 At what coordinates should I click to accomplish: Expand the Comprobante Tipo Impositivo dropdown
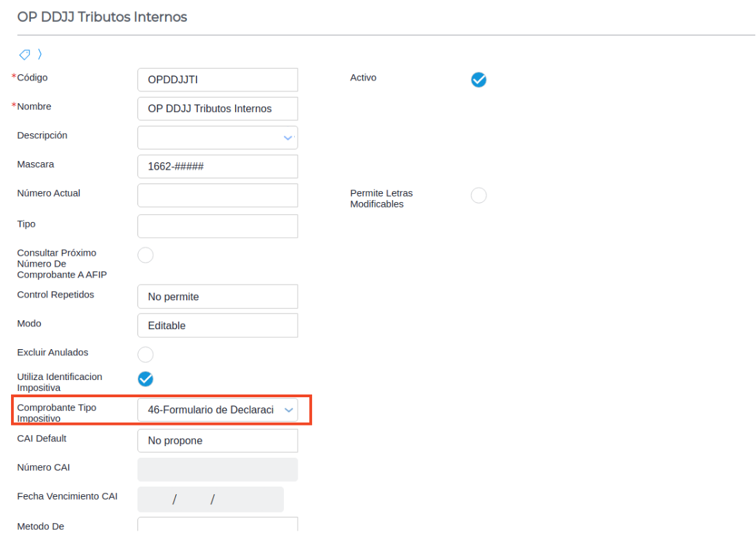289,410
